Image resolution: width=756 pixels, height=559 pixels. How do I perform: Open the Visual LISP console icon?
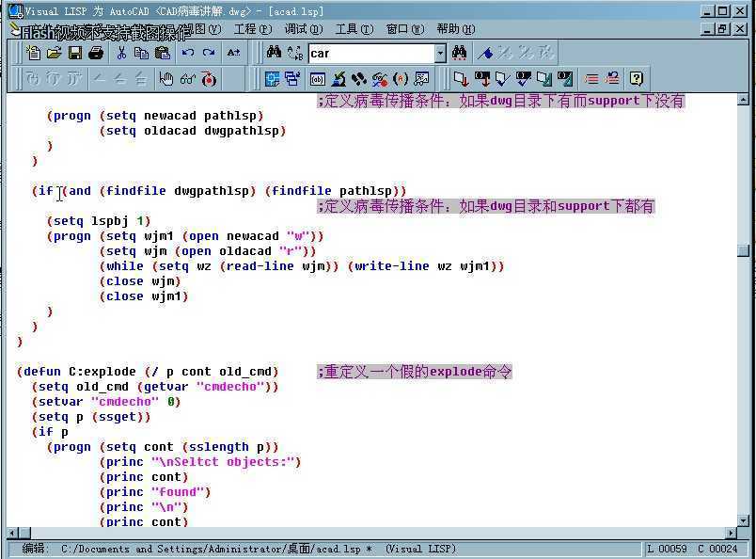pos(317,79)
